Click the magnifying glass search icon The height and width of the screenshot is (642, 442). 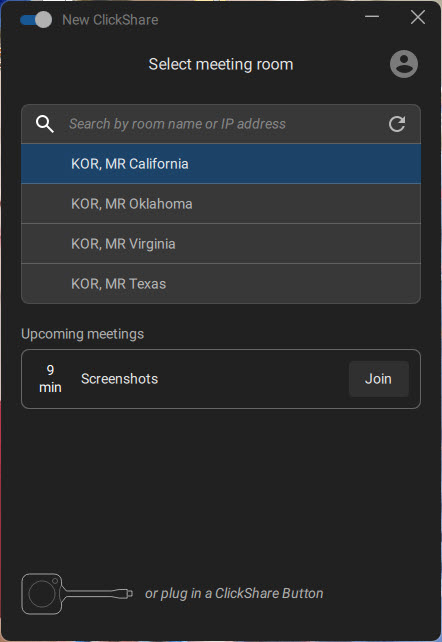45,124
